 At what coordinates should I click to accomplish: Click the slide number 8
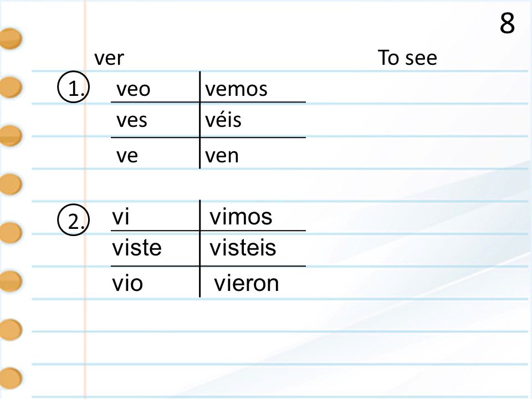point(507,23)
